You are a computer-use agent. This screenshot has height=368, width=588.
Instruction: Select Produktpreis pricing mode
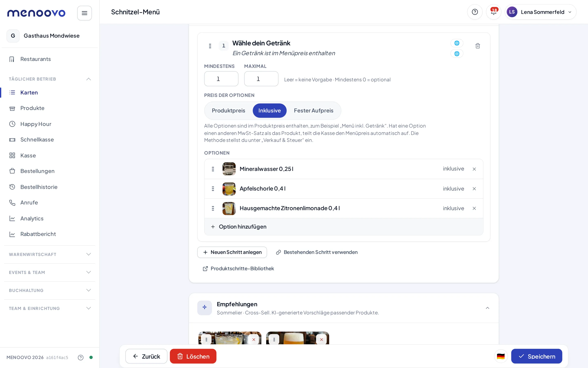(x=228, y=110)
